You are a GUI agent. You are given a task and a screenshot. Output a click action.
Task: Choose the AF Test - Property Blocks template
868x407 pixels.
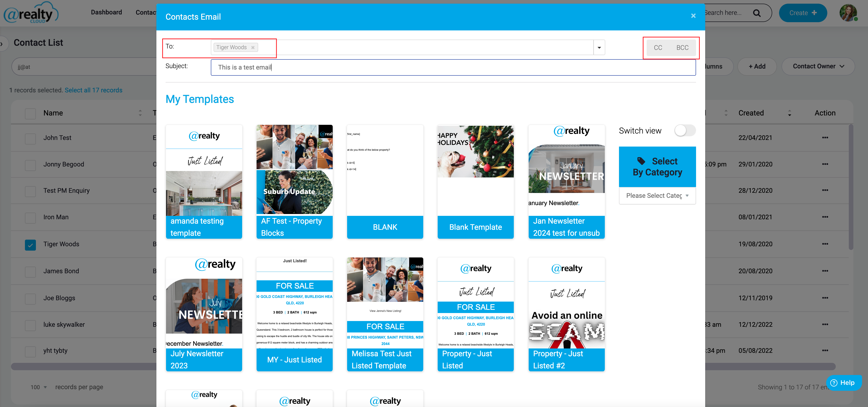click(295, 182)
